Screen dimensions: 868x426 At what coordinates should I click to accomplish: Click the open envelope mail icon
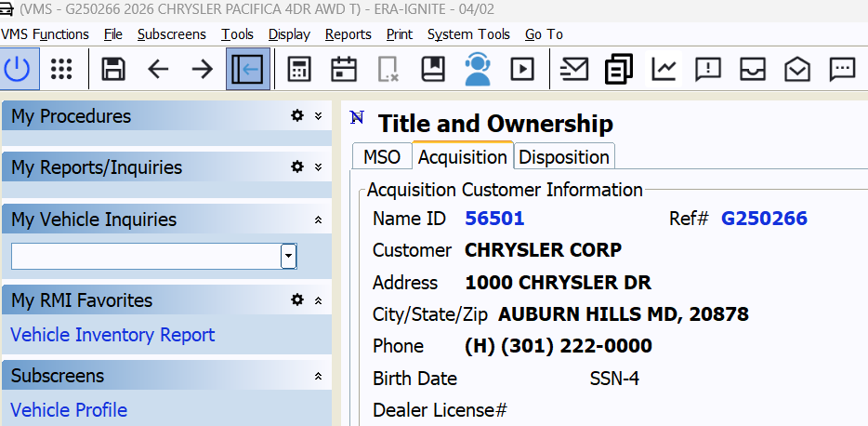tap(797, 69)
